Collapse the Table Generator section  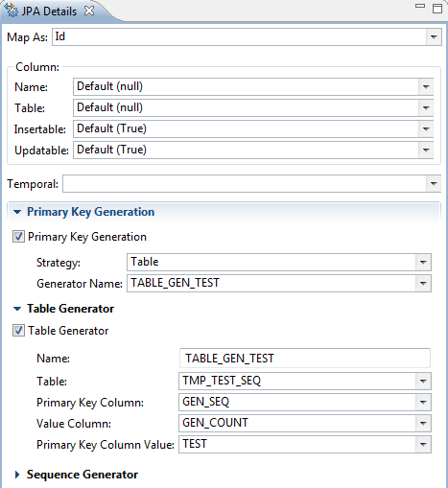pos(17,309)
